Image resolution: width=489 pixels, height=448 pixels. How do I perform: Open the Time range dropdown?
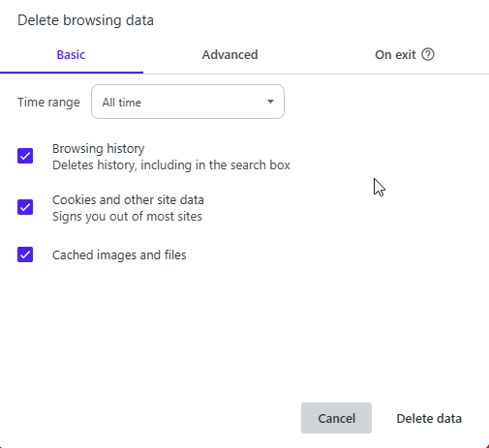(x=188, y=102)
